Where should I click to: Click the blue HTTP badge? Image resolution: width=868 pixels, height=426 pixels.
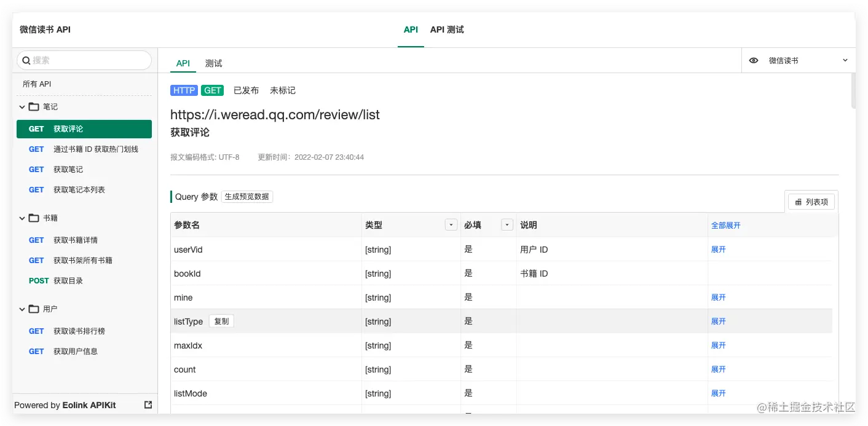(184, 90)
